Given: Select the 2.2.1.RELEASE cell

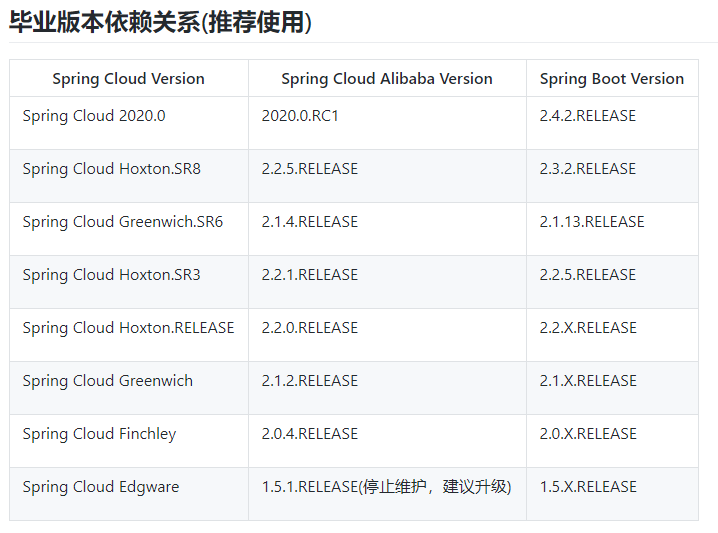Looking at the screenshot, I should [387, 282].
